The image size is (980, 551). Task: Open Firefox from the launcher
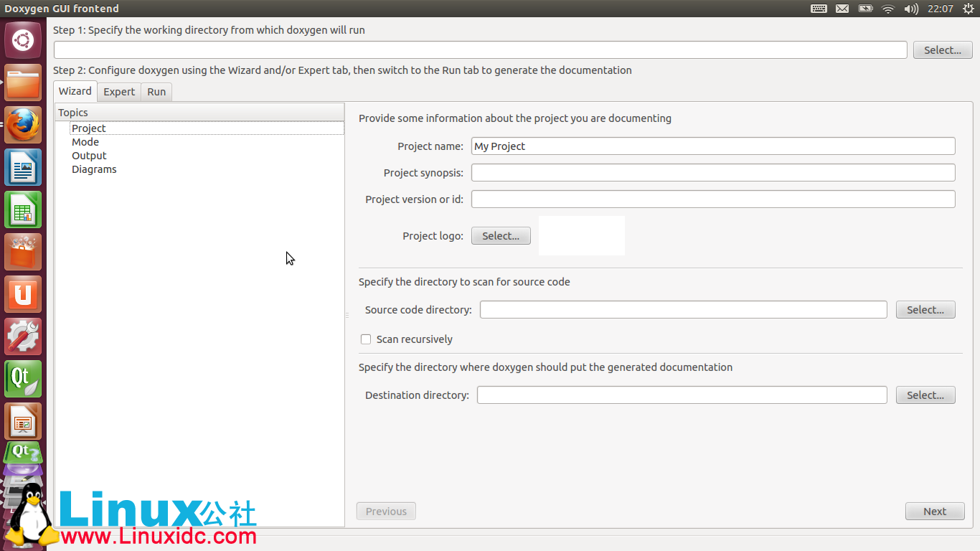coord(23,125)
